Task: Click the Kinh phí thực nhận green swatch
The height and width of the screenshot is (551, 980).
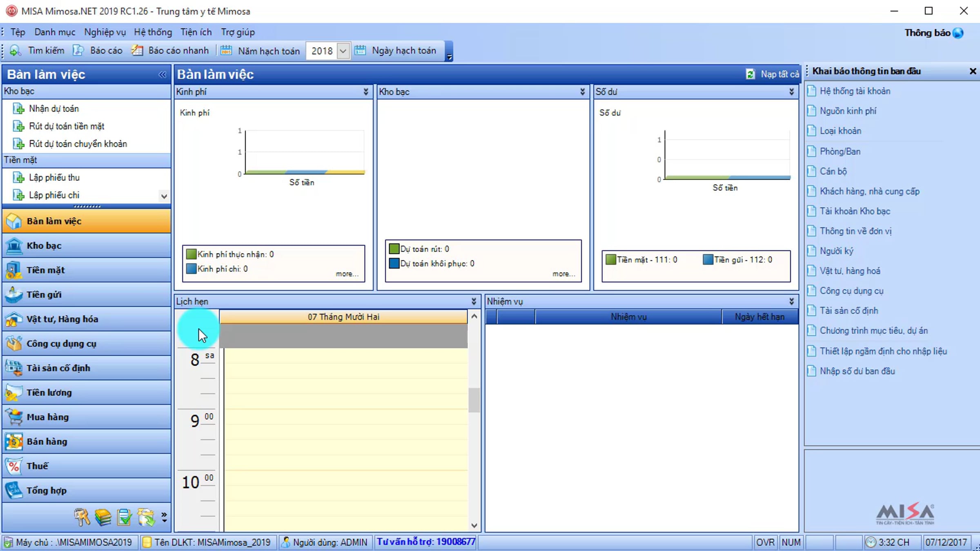Action: point(191,254)
